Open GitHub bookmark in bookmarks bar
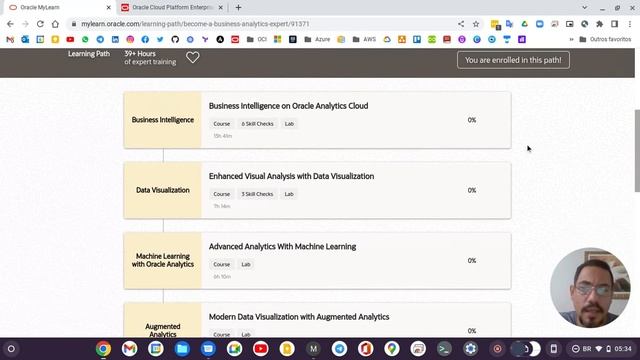640x360 pixels. coord(175,40)
